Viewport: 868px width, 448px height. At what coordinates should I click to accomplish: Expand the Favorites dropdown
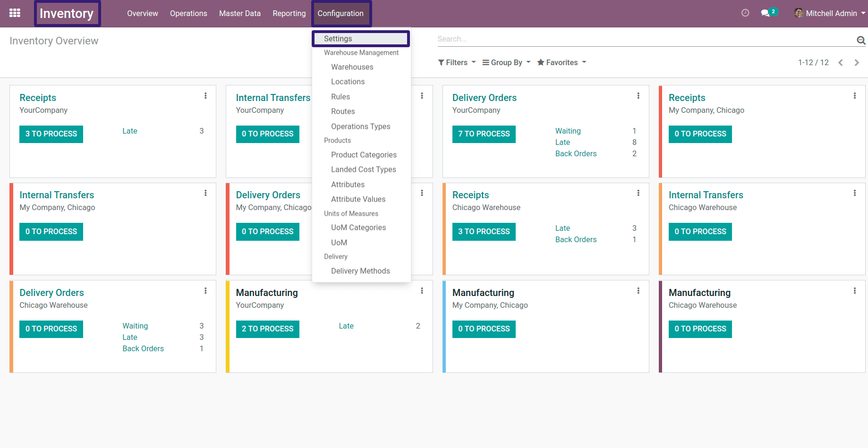point(562,62)
